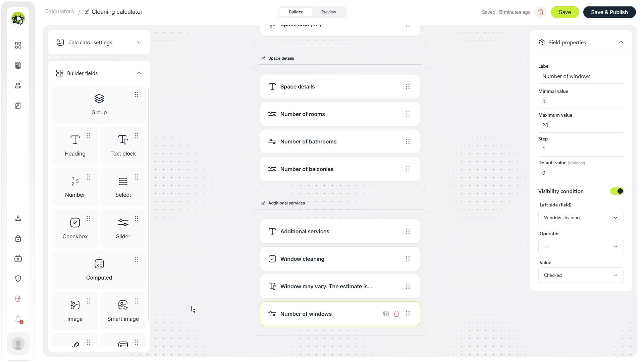Select the Group builder field tile

coord(99,105)
